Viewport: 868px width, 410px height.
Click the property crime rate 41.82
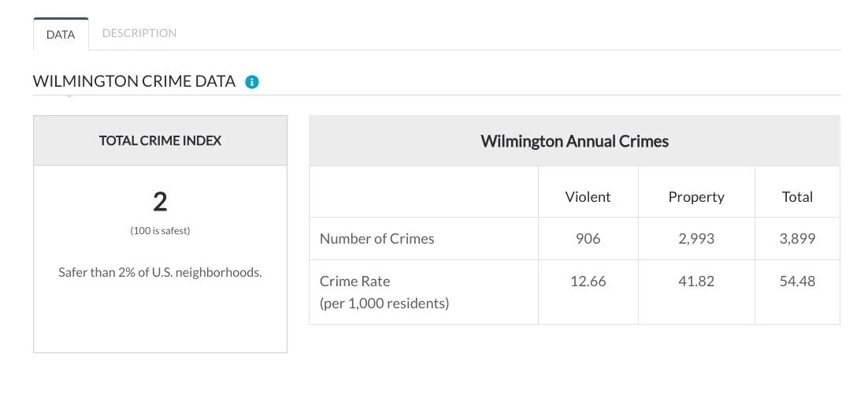click(x=696, y=281)
